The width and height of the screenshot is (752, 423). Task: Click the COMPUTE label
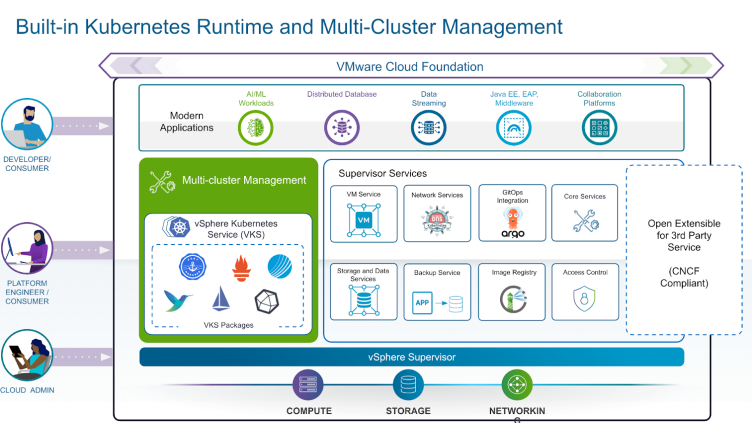pos(309,411)
